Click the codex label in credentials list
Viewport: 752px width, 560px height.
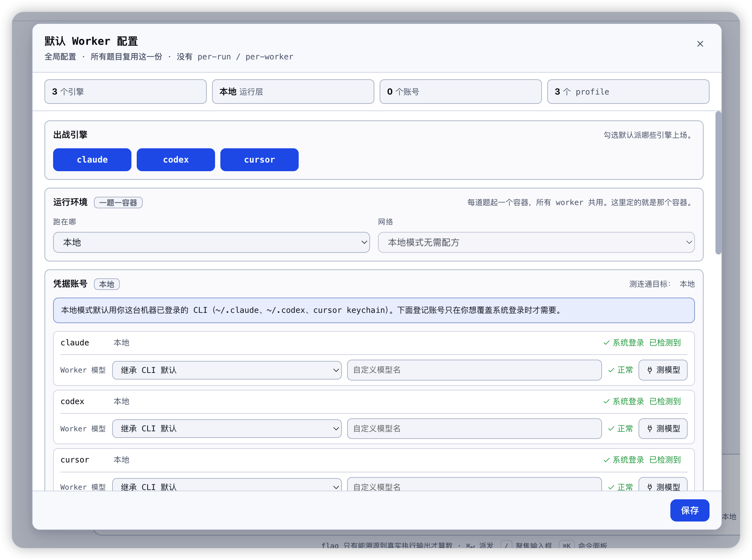click(72, 401)
